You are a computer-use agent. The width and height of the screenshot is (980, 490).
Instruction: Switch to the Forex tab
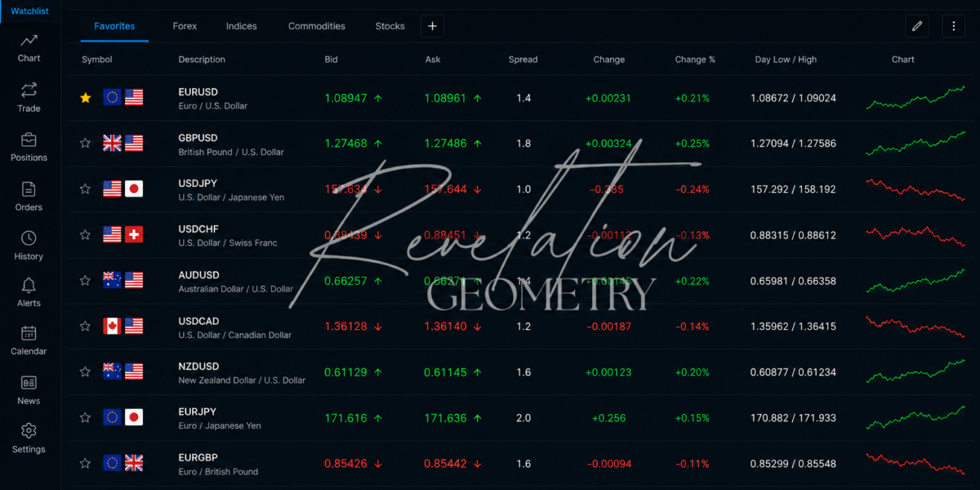(x=185, y=26)
